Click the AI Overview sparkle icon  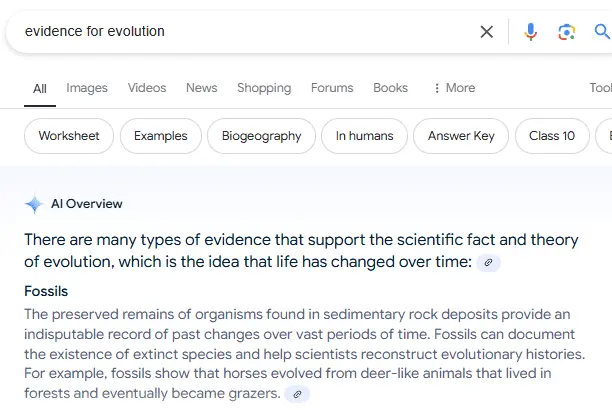[34, 205]
